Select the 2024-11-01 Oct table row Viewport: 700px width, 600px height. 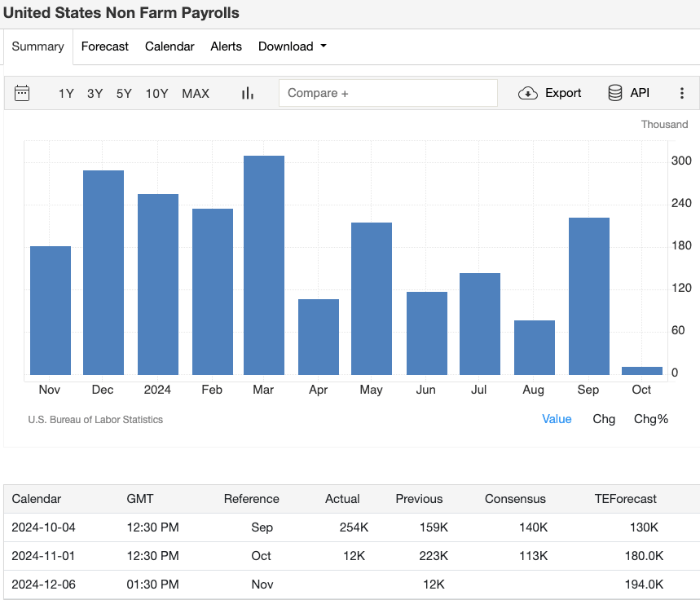350,556
